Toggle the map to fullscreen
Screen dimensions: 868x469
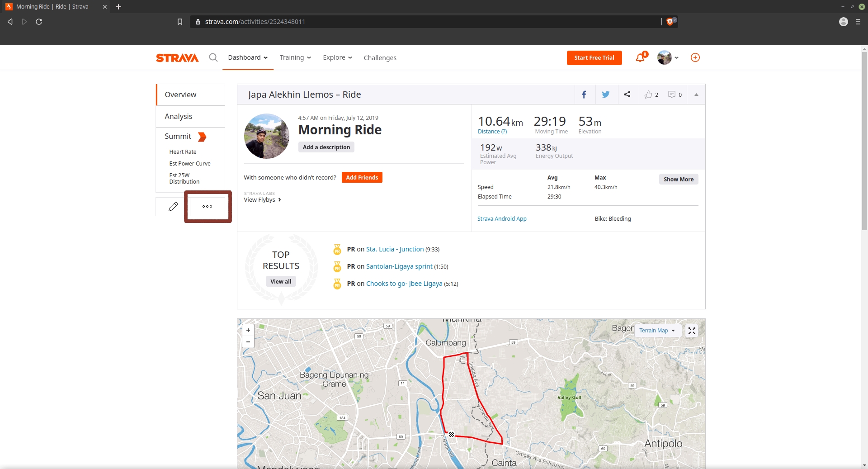692,331
